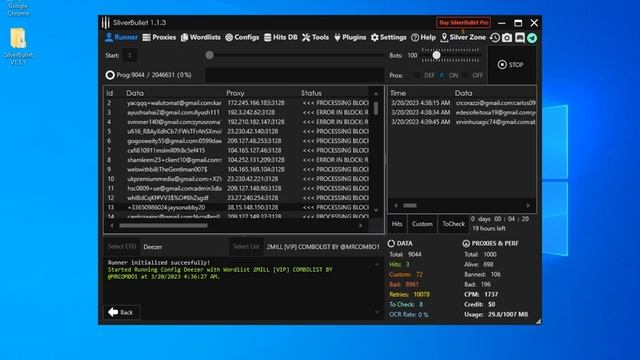This screenshot has width=640, height=360.
Task: Select bot row with ayushsahai2@gmail.com
Action: pos(238,112)
